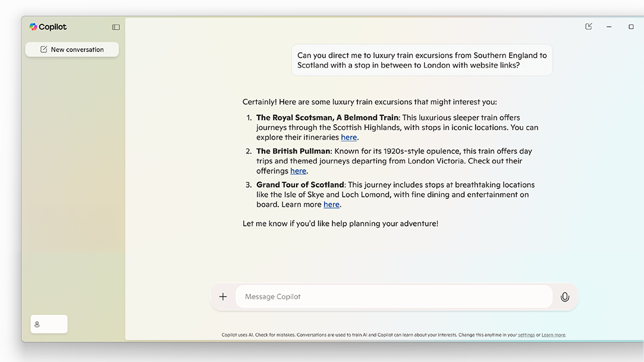Click the 'Copilot' wordmark text in sidebar
The image size is (644, 362).
(53, 27)
